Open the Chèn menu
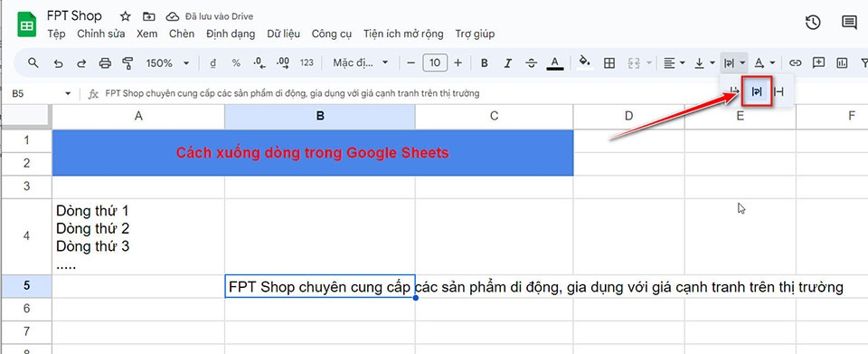This screenshot has height=354, width=868. (182, 33)
